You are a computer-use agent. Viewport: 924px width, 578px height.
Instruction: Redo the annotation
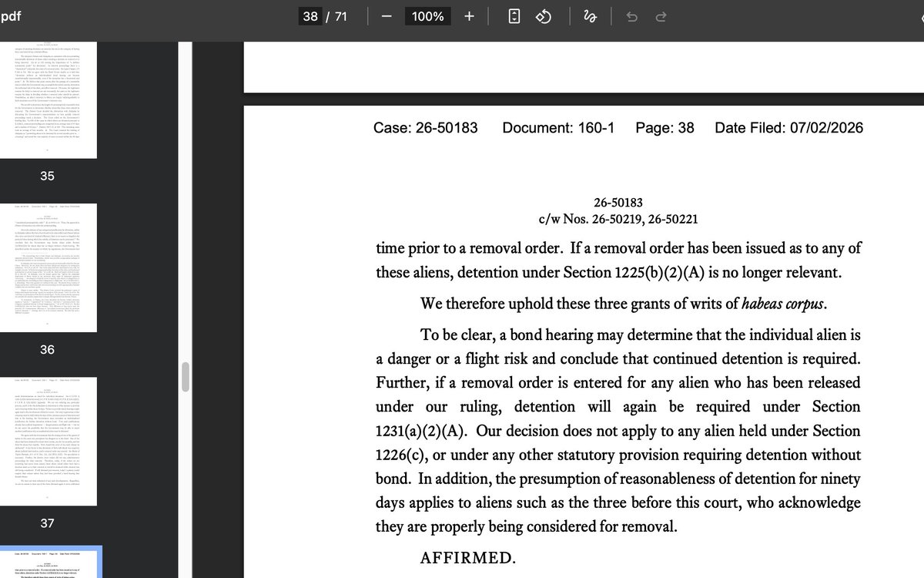point(661,16)
